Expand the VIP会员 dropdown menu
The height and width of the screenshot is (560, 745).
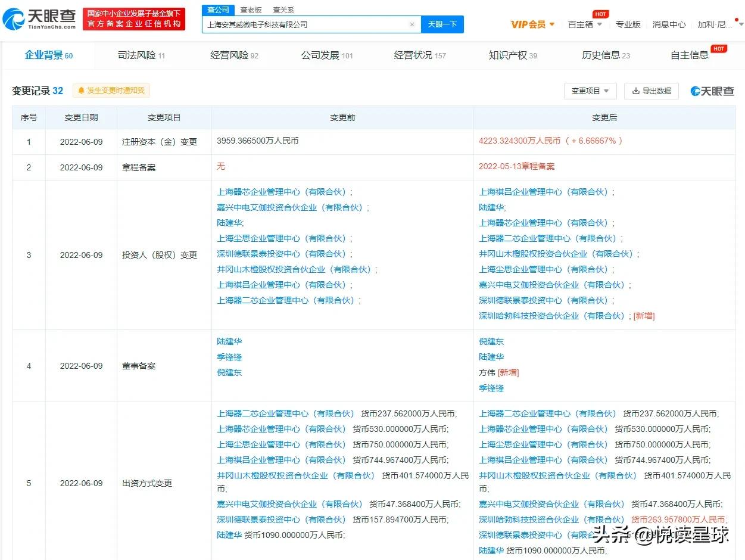(x=532, y=24)
